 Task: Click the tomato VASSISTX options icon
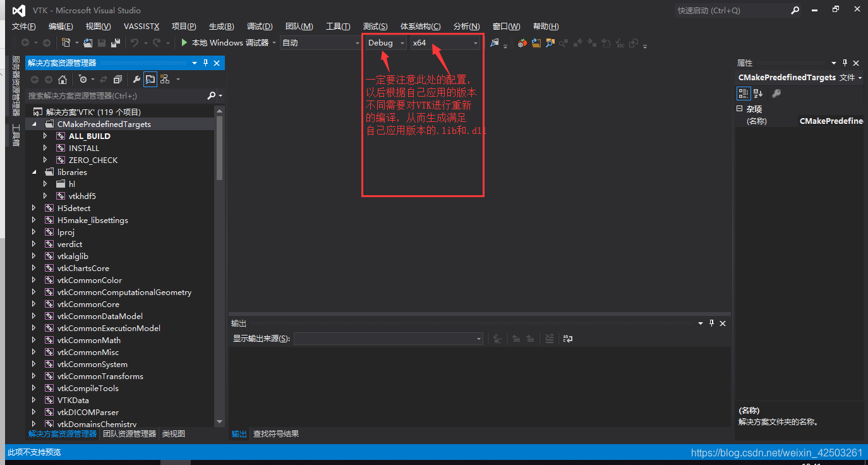pos(522,43)
